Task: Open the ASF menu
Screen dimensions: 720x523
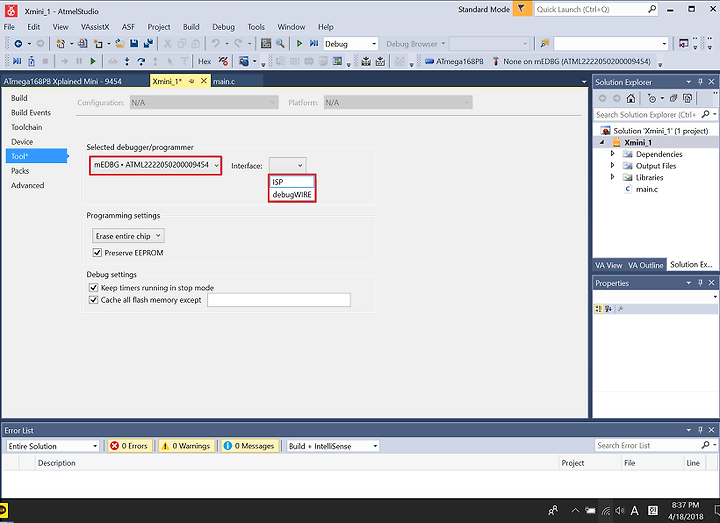Action: (x=128, y=27)
